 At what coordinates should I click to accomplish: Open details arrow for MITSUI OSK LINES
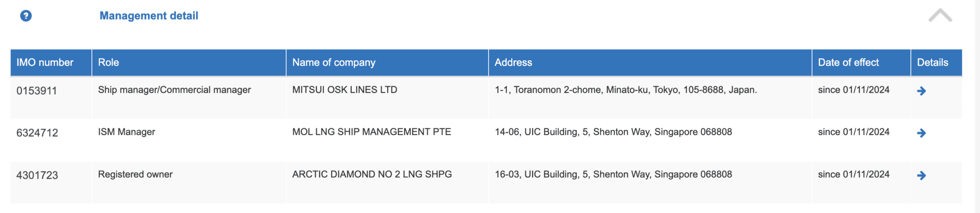click(921, 91)
